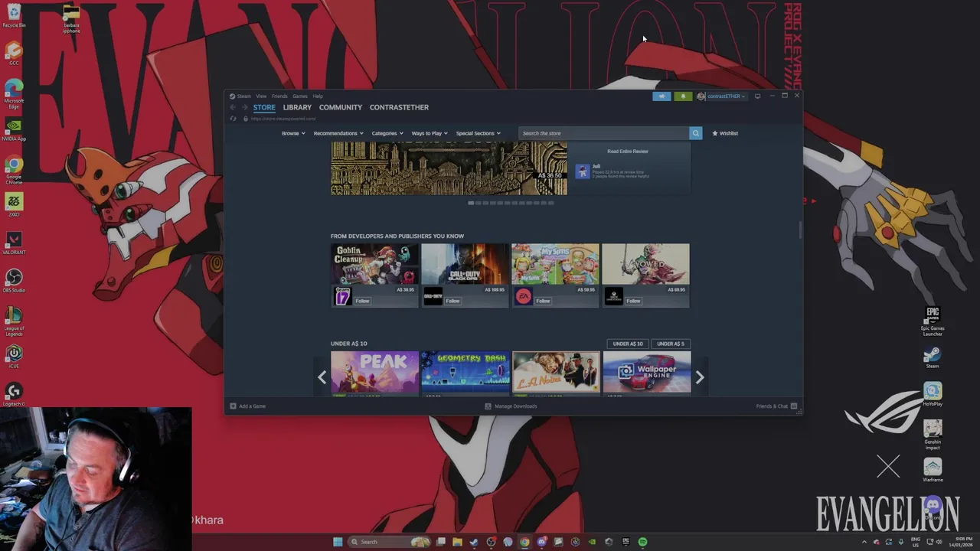The width and height of the screenshot is (980, 551).
Task: Open Friends & Chat icon
Action: tap(794, 406)
